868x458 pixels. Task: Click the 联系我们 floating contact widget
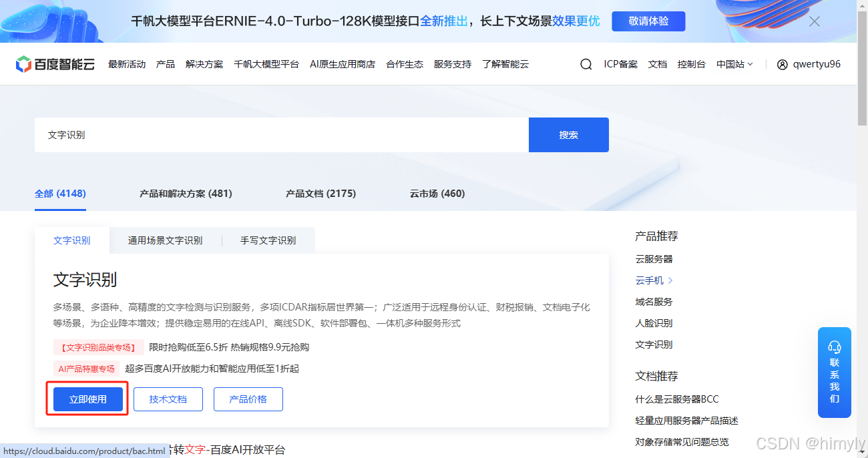(x=835, y=373)
